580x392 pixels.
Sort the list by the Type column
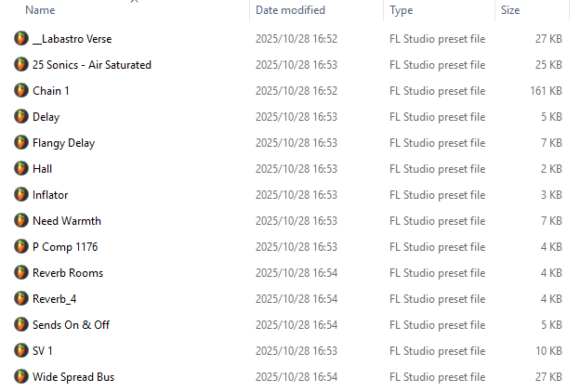tap(402, 10)
